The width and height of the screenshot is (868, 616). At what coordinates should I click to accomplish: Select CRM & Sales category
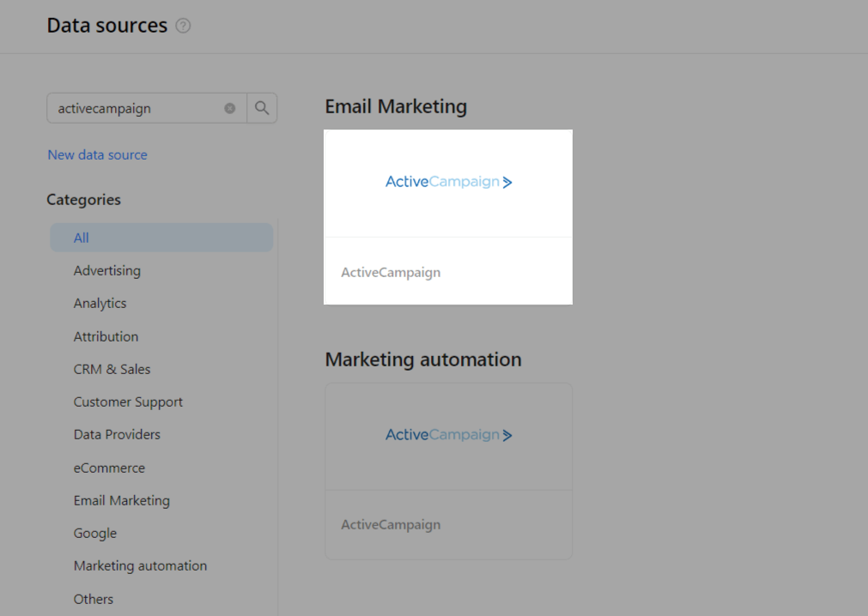112,369
